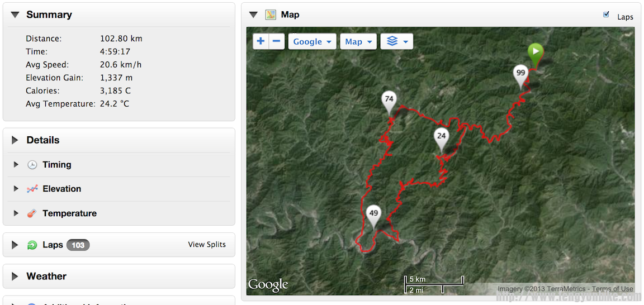Viewport: 644px width, 305px height.
Task: Open the Terms of Use link
Action: click(x=613, y=289)
